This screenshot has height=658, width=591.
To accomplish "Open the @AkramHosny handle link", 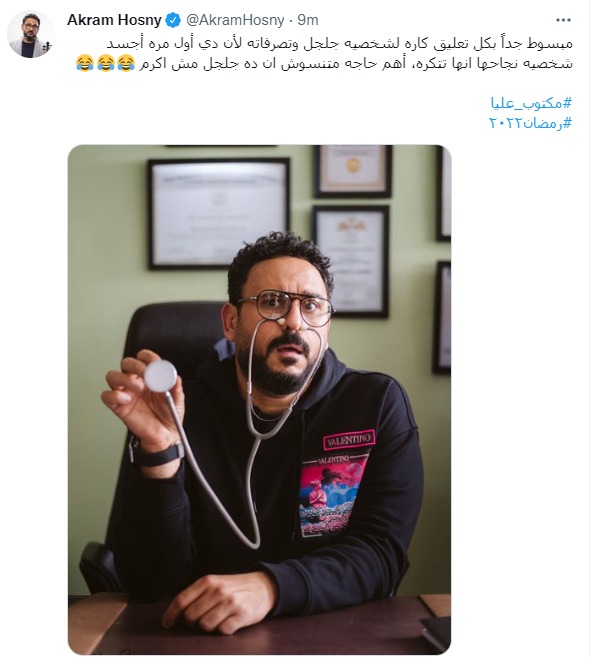I will (x=235, y=20).
